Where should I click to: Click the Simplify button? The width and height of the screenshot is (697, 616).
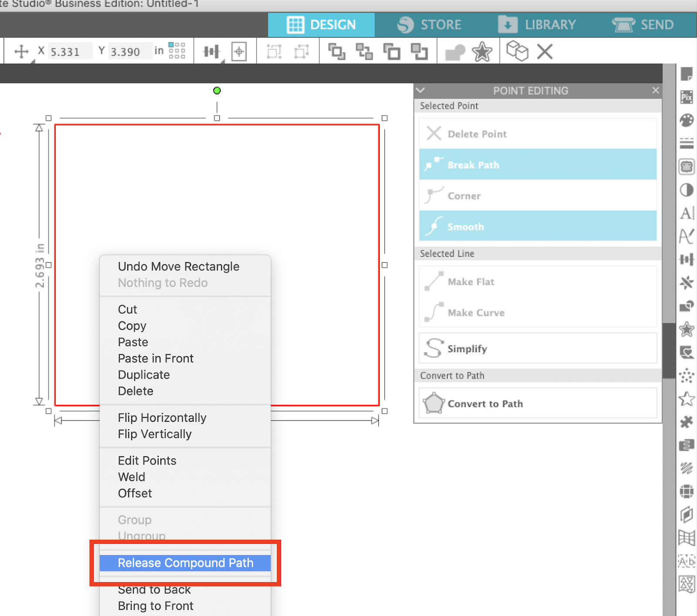tap(537, 348)
